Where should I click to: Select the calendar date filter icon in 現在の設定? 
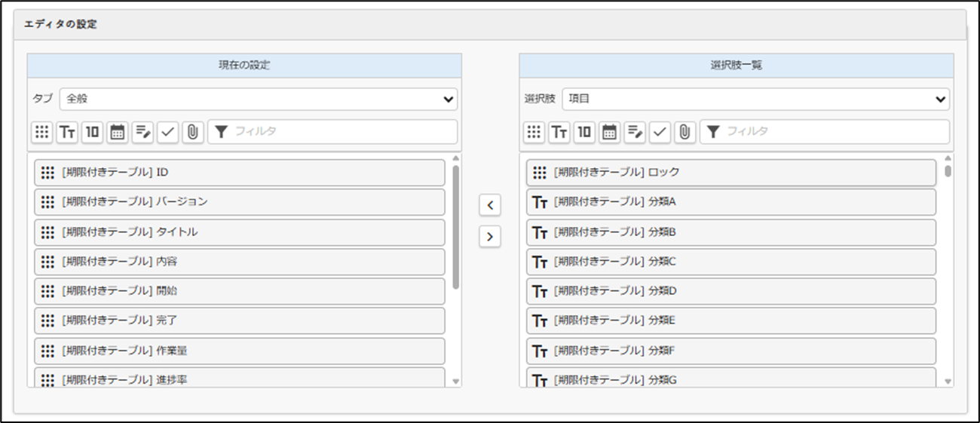117,132
